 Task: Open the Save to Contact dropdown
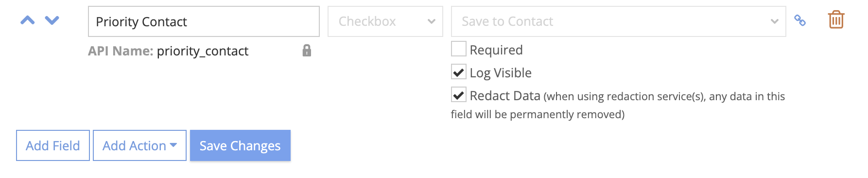click(x=619, y=21)
